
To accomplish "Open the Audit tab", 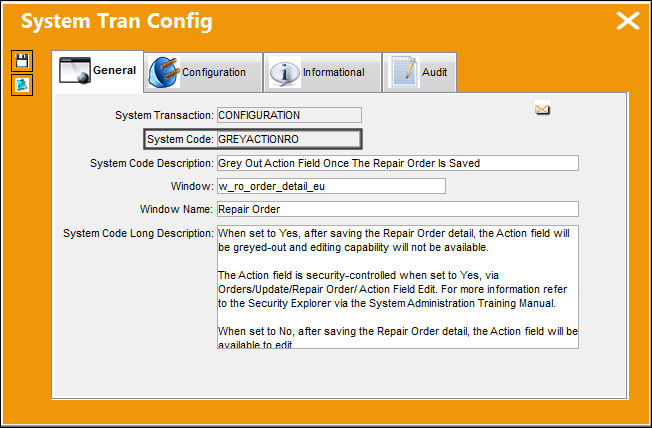I will tap(420, 72).
